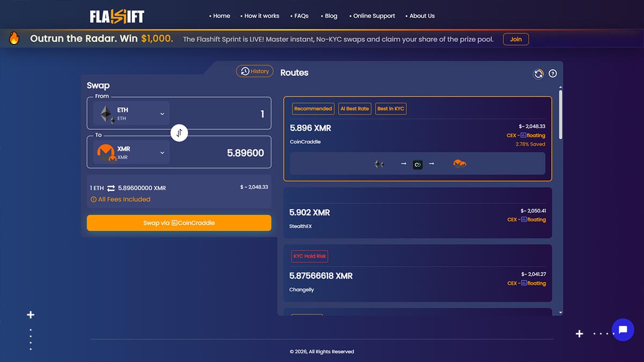Expand the ETH from-currency dropdown
644x362 pixels.
point(162,114)
